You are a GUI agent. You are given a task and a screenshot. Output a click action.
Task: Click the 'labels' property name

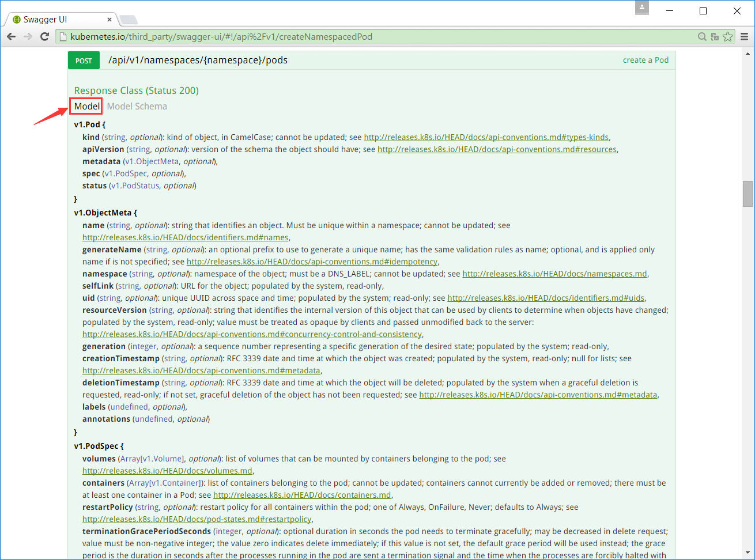(94, 407)
